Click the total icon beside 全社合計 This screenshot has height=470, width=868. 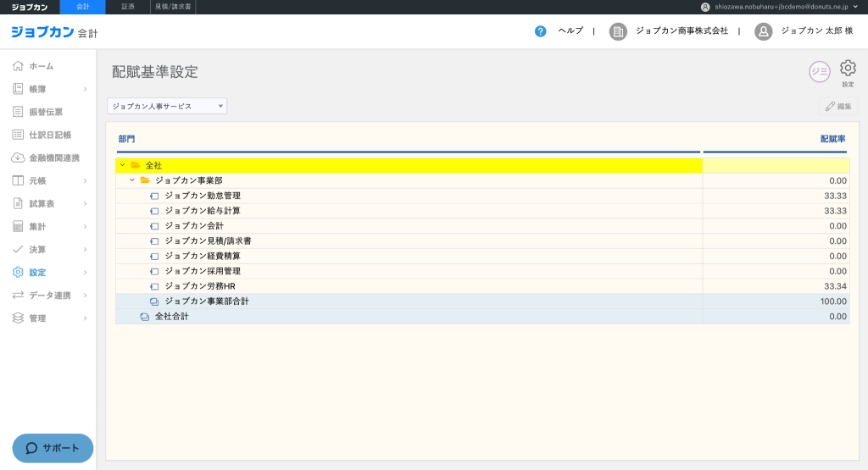click(x=144, y=317)
